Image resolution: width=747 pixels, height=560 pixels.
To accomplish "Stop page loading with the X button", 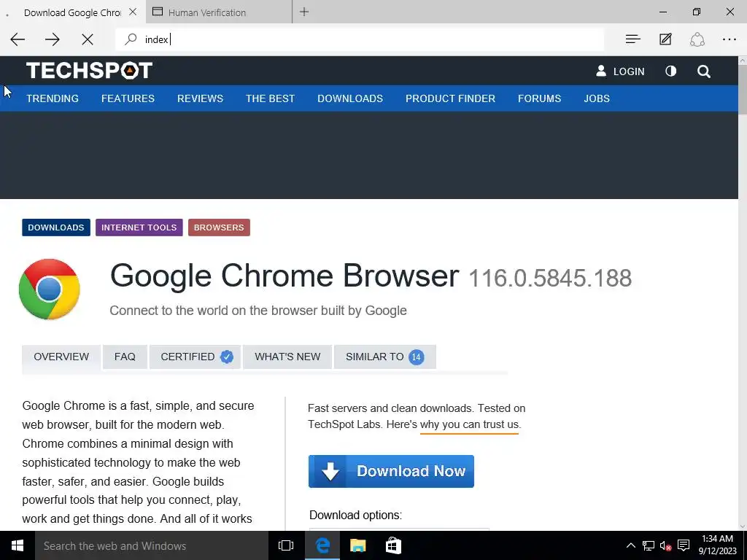I will pos(88,39).
